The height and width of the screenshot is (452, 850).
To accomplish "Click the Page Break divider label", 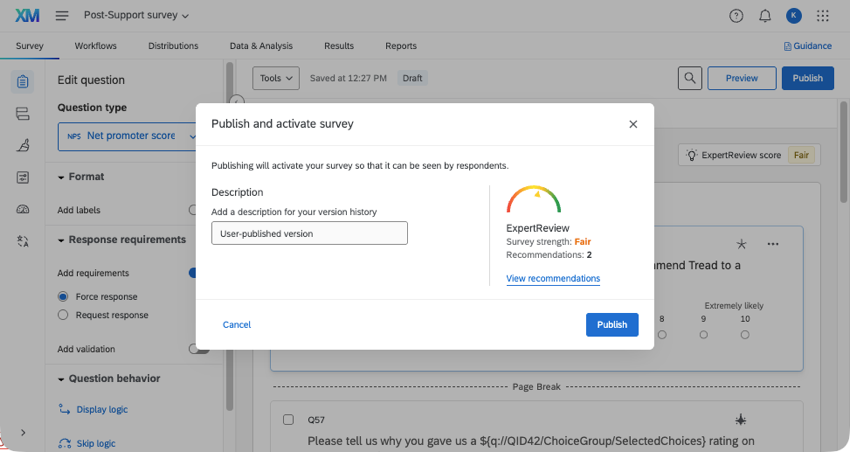I will (x=536, y=386).
